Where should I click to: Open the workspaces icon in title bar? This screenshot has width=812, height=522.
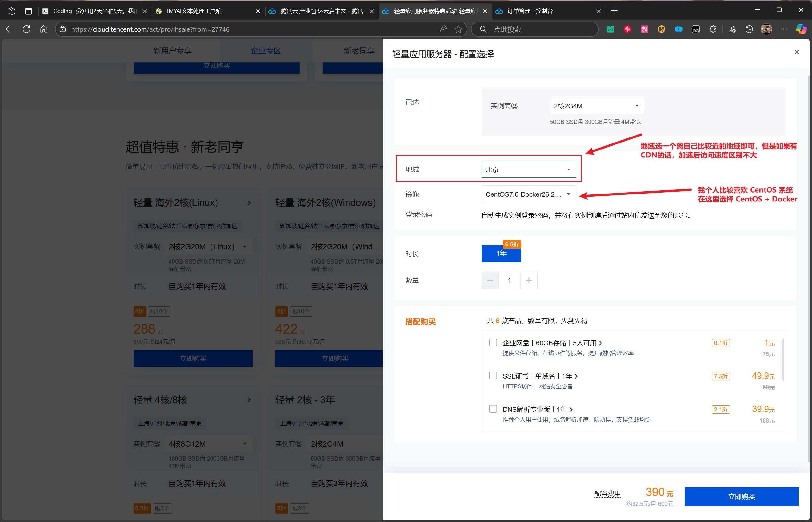[11, 11]
